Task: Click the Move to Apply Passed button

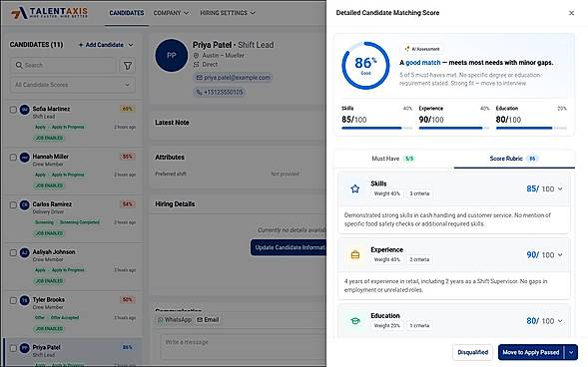Action: [531, 352]
